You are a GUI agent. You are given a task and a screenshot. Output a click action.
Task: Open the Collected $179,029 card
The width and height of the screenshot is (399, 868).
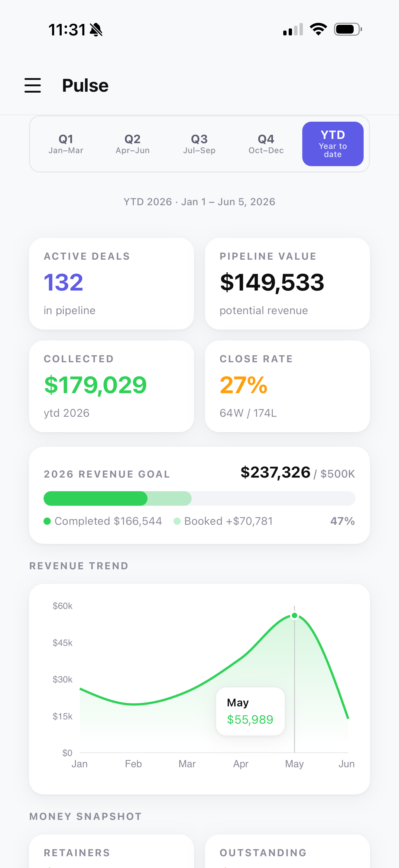tap(111, 386)
